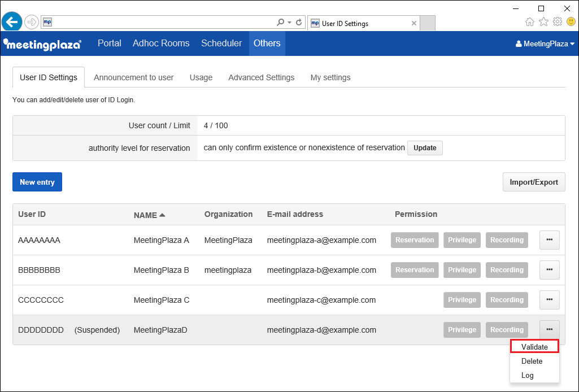This screenshot has width=579, height=392.
Task: Click the AAAAAAAA user ID cell
Action: pyautogui.click(x=39, y=240)
